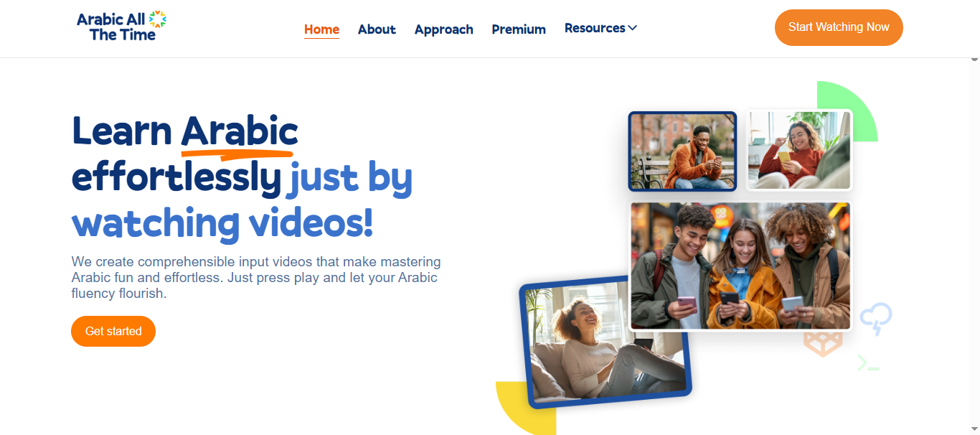Select the photo of woman in red sweater
This screenshot has height=435, width=980.
pos(798,150)
